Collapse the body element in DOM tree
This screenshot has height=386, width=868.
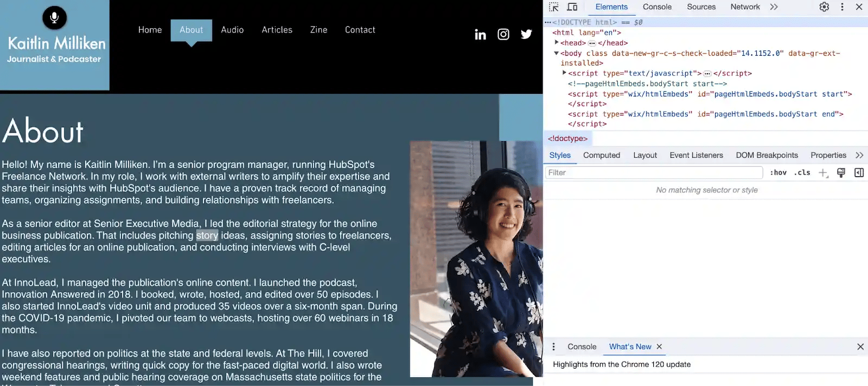556,53
